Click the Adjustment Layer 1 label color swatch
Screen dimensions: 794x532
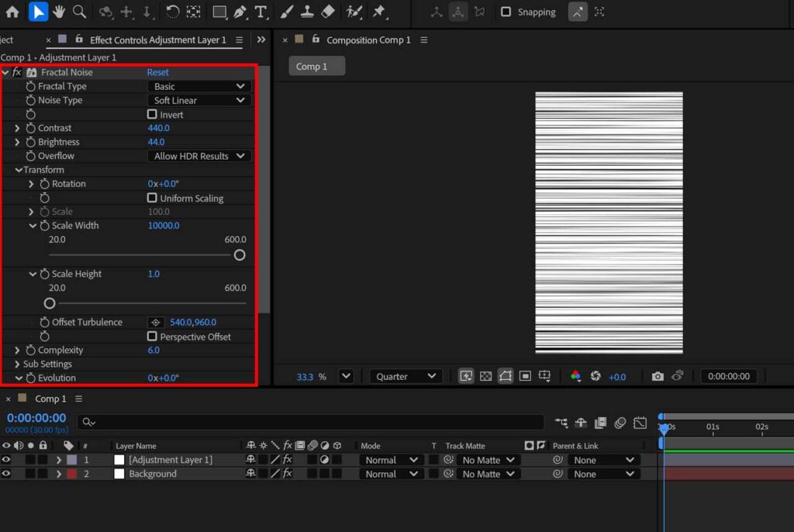point(72,460)
